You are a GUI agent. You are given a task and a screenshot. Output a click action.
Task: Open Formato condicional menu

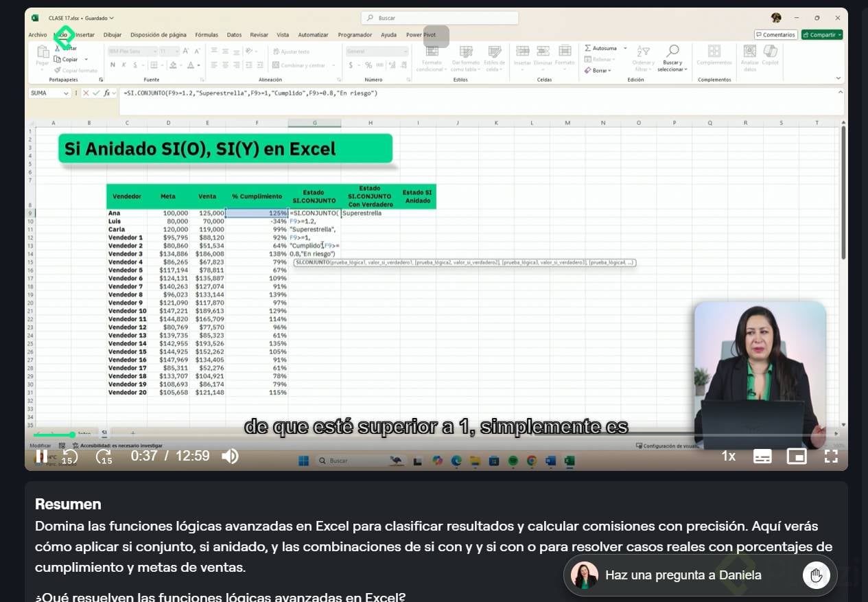point(432,58)
